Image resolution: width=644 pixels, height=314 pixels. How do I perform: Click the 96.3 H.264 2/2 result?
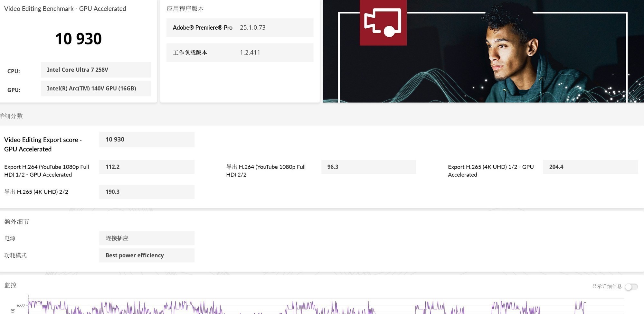[x=368, y=167]
